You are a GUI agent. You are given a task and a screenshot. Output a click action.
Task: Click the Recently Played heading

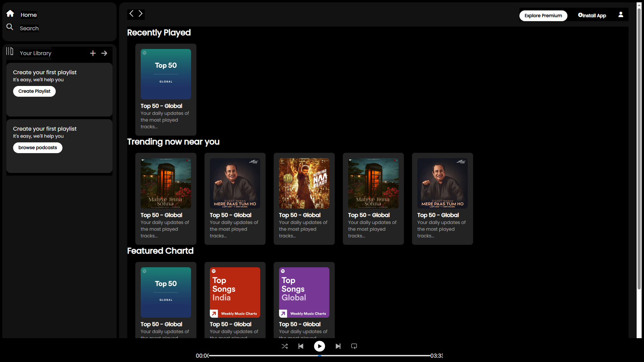pos(159,33)
